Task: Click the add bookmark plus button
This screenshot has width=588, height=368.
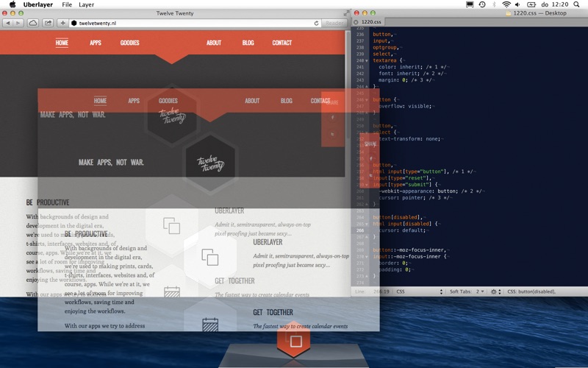Action: (x=62, y=23)
